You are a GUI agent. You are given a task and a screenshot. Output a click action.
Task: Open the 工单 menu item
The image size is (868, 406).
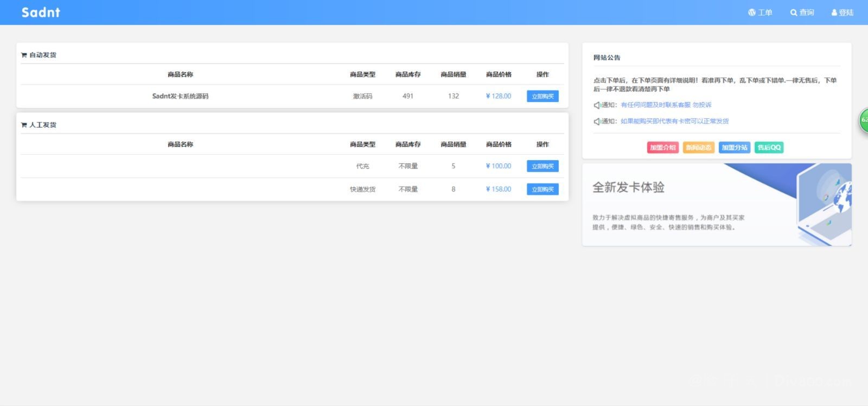760,12
